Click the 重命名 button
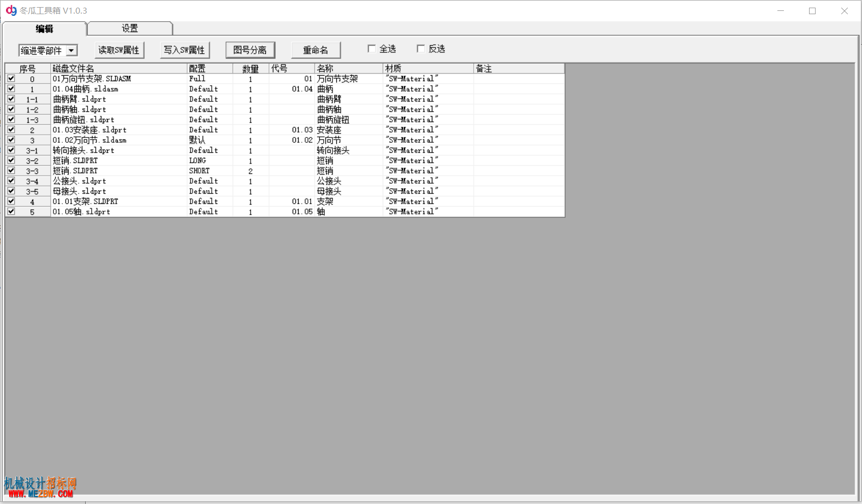This screenshot has width=862, height=504. 316,50
